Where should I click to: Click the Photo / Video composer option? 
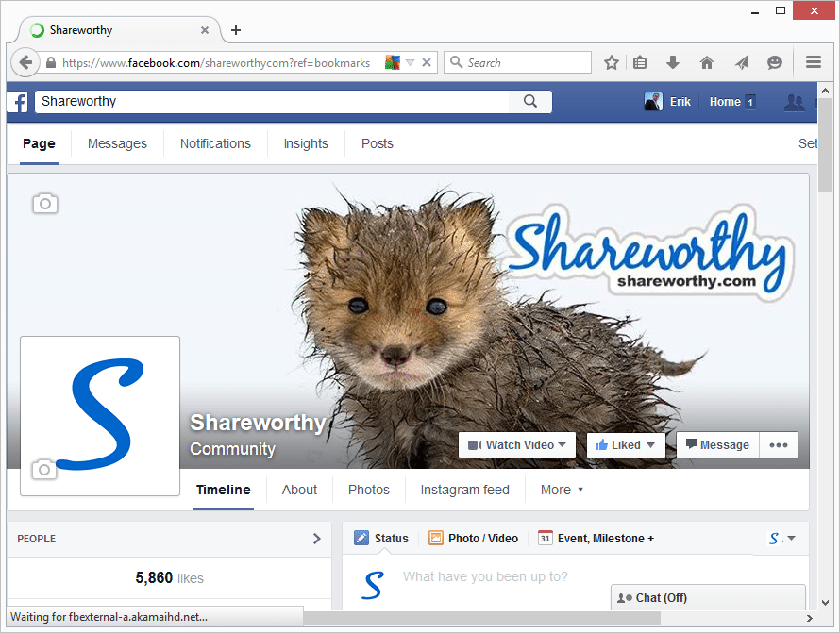tap(474, 539)
